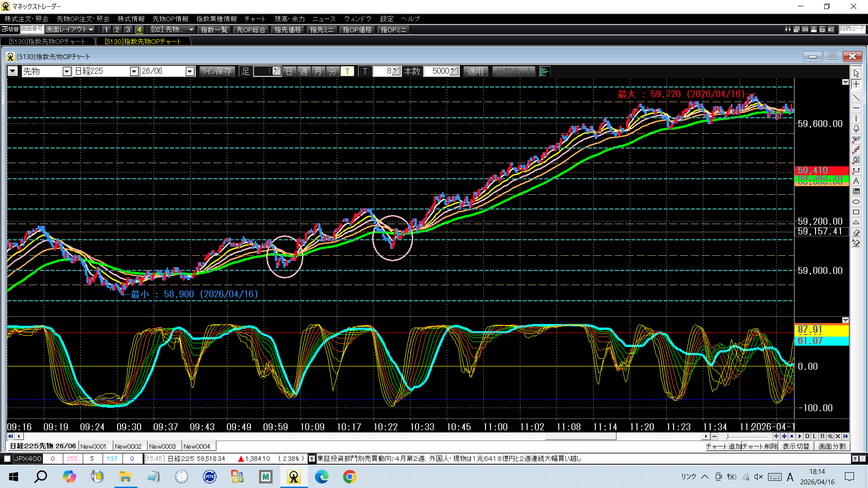Image resolution: width=868 pixels, height=488 pixels.
Task: Click the 適用 apply button
Action: 475,71
